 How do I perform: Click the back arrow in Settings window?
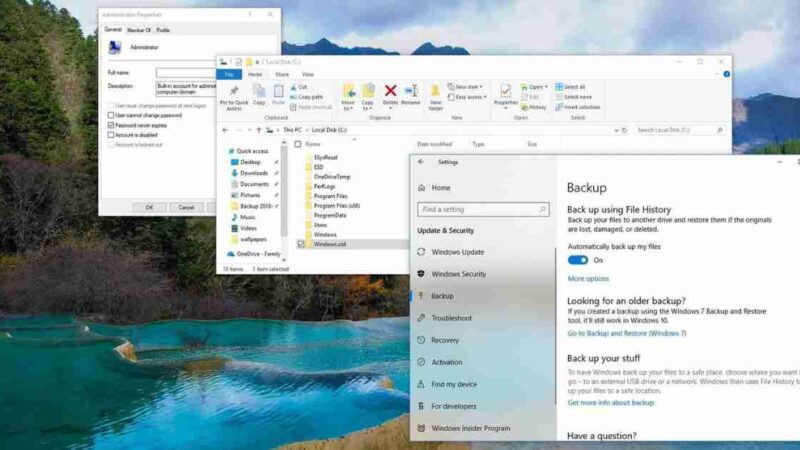pyautogui.click(x=421, y=162)
